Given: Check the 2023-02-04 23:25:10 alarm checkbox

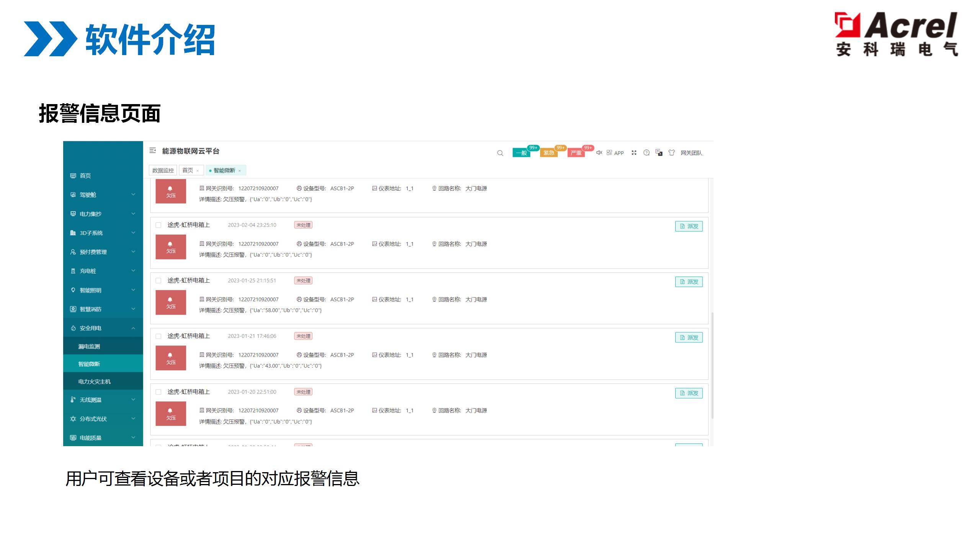Looking at the screenshot, I should [158, 225].
